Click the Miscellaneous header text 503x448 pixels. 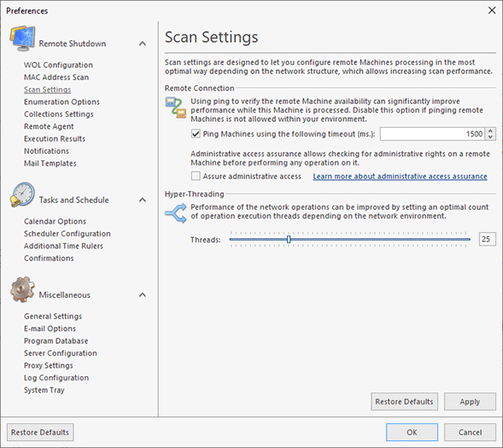(65, 294)
